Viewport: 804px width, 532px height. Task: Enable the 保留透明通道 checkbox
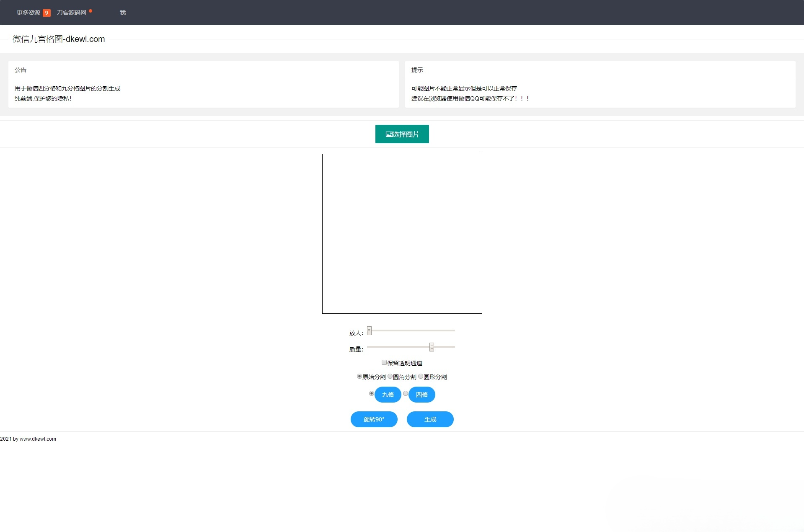point(384,362)
